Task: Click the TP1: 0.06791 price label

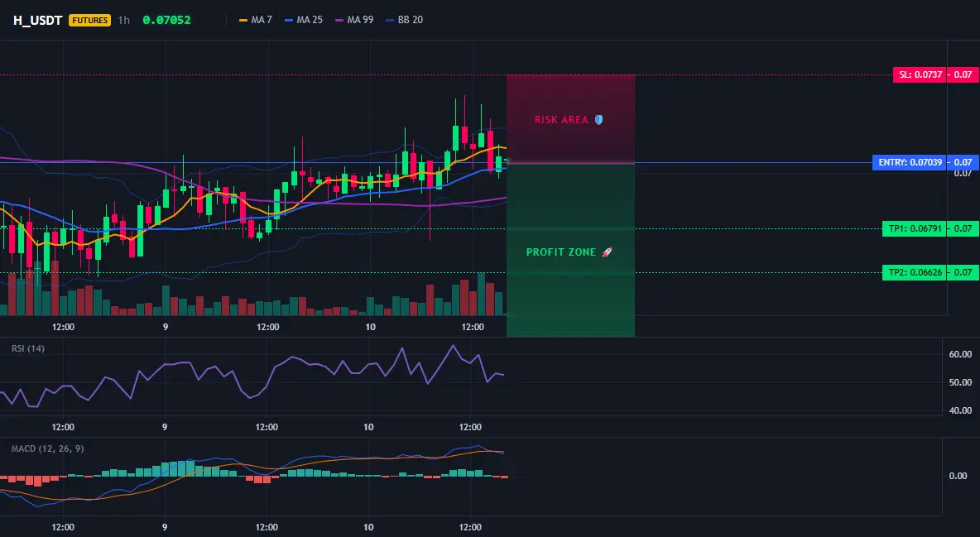Action: pos(915,229)
